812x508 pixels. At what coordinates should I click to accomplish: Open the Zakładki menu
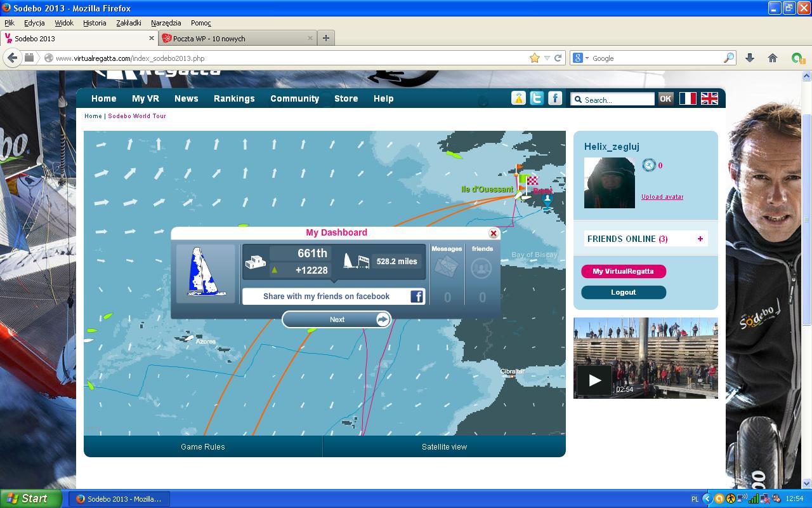pos(129,23)
